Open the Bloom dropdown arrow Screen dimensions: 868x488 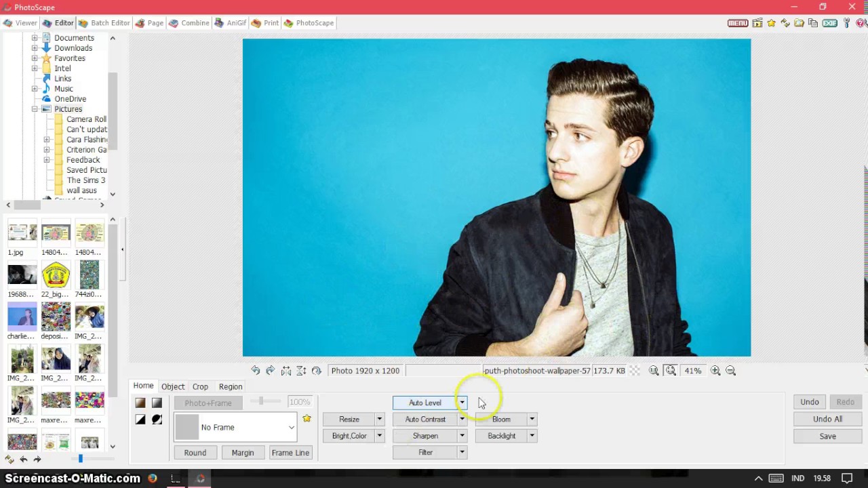pyautogui.click(x=532, y=420)
